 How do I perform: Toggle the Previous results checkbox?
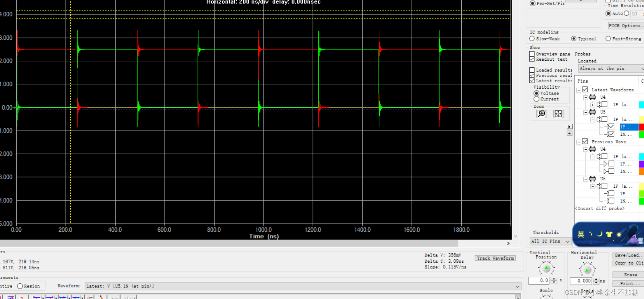(532, 75)
